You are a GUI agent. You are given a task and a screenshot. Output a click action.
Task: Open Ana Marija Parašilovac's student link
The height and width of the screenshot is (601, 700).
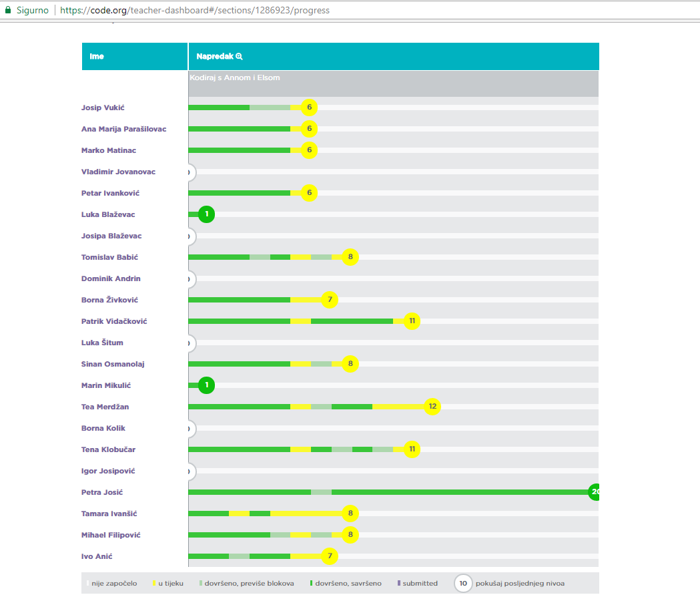coord(123,129)
